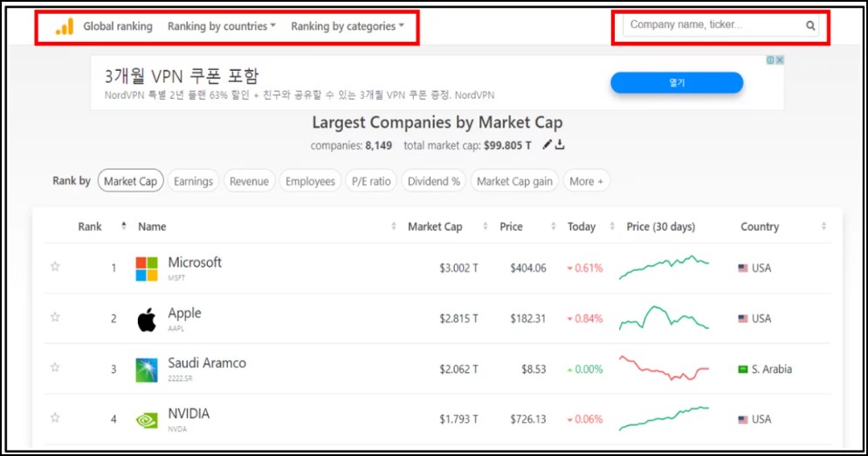
Task: Favorite Saudi Aramco with the star
Action: (55, 368)
